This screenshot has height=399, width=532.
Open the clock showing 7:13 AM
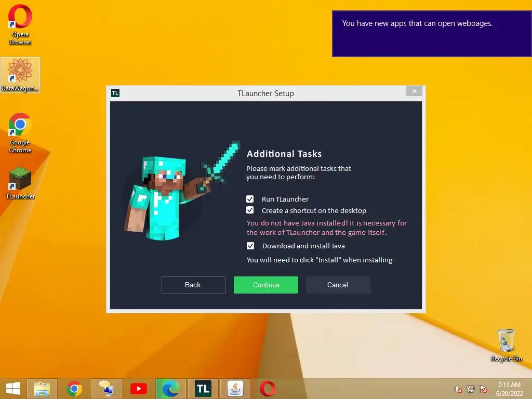[x=509, y=389]
